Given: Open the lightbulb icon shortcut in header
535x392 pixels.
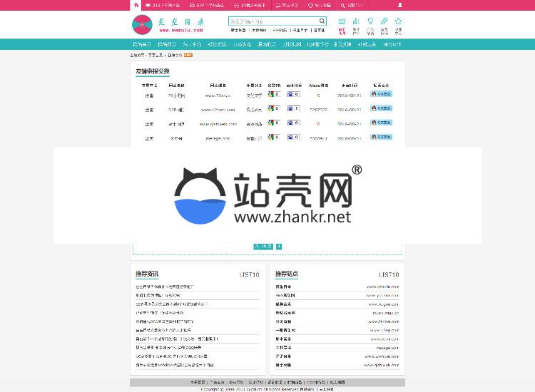Looking at the screenshot, I should click(x=370, y=21).
